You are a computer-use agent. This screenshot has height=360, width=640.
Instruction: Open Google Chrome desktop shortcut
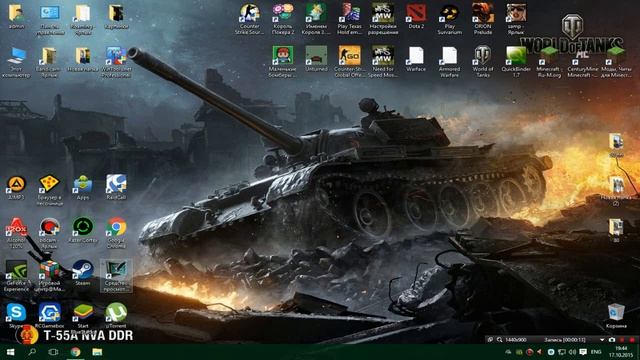click(116, 233)
